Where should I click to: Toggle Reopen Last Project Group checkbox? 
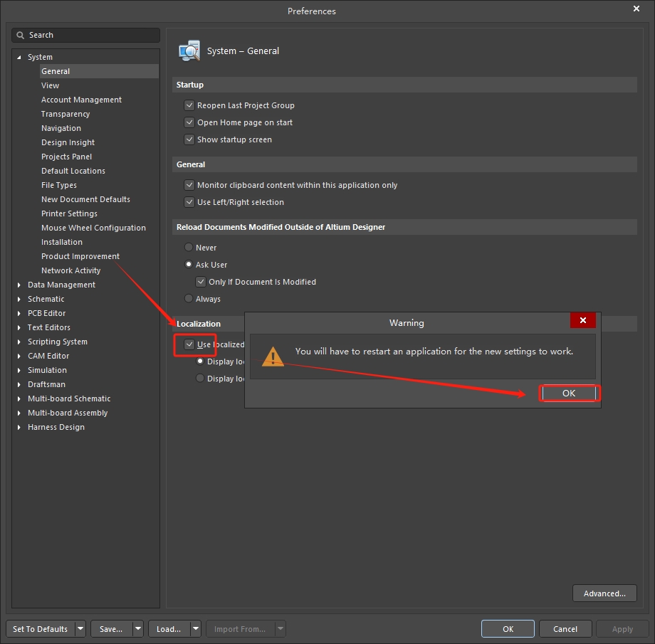click(189, 105)
